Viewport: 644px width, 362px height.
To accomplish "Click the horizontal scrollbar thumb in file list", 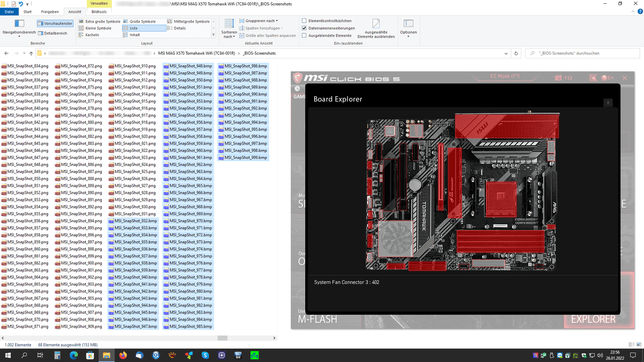I will 222,338.
